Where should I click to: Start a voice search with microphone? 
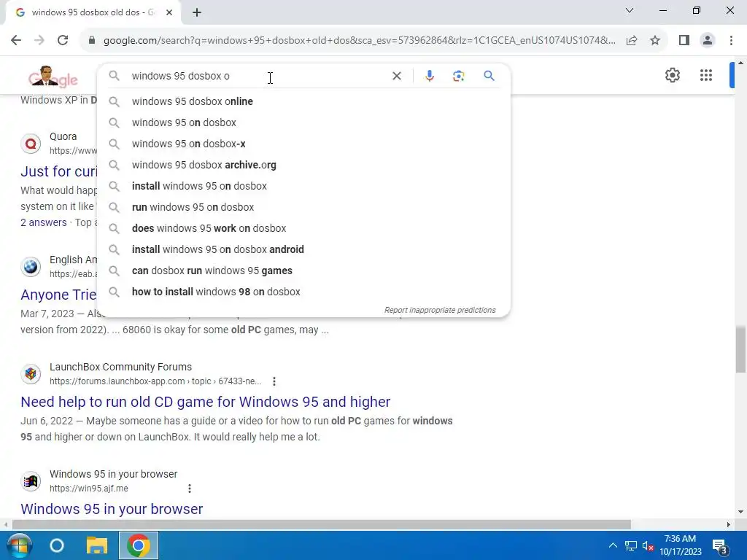tap(429, 76)
